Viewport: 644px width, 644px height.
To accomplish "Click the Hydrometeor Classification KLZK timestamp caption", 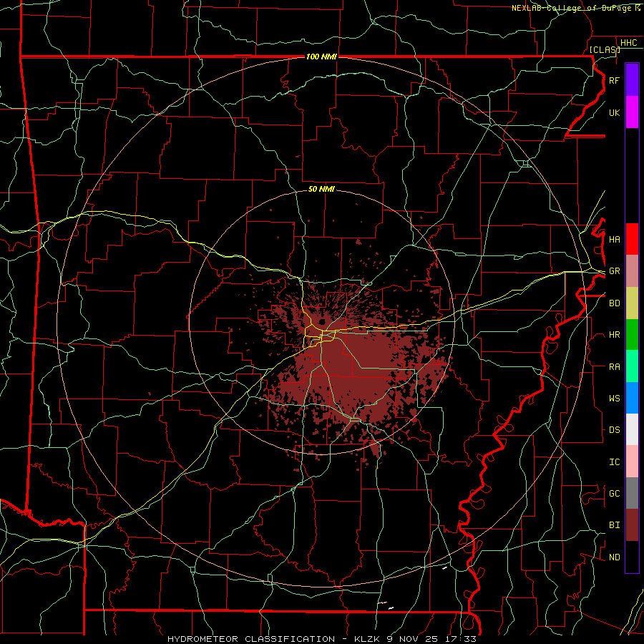I will (x=321, y=639).
